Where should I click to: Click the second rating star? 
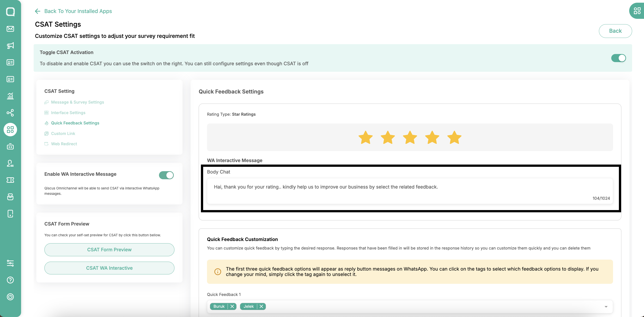pyautogui.click(x=387, y=137)
